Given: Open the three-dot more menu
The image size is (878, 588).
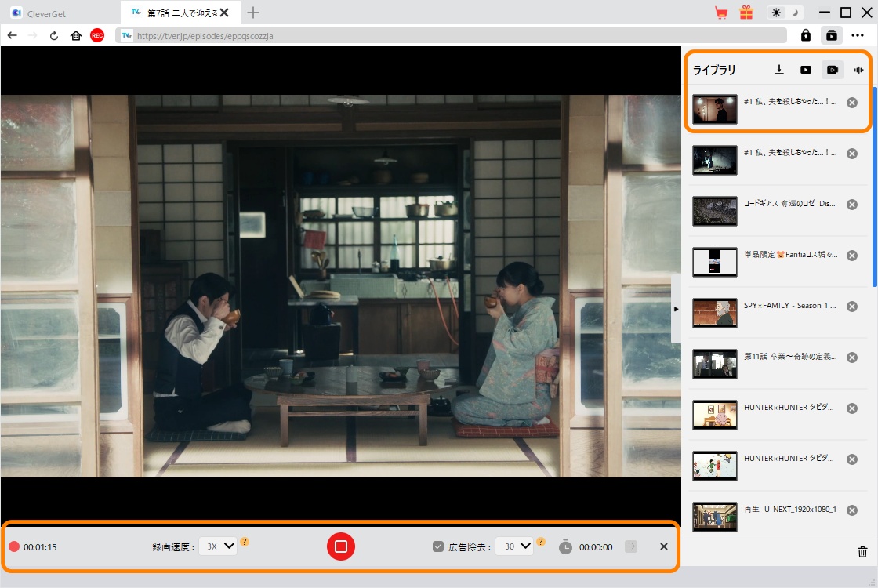Looking at the screenshot, I should click(x=858, y=35).
